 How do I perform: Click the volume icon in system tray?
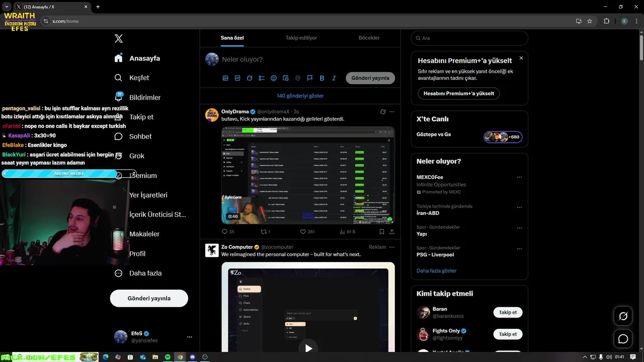tap(609, 357)
